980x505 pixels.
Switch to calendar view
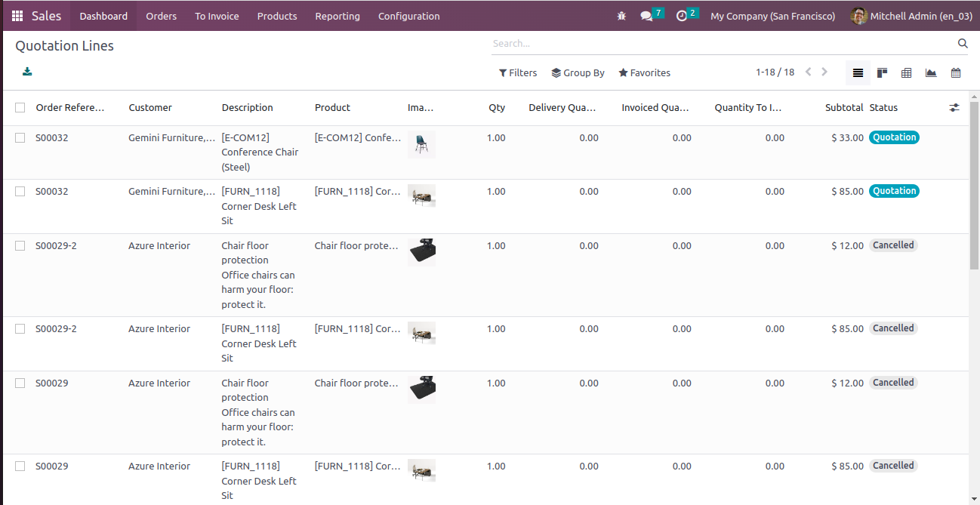[x=956, y=73]
